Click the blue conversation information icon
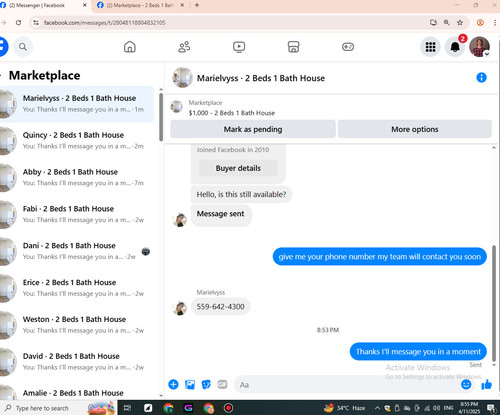The width and height of the screenshot is (500, 415). click(481, 78)
